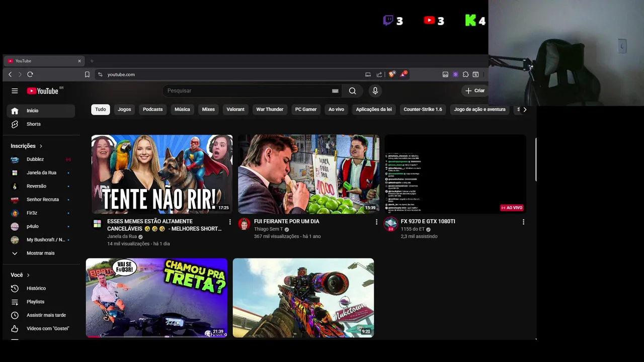Viewport: 644px width, 362px height.
Task: Select the Jogos filter chip
Action: click(124, 109)
